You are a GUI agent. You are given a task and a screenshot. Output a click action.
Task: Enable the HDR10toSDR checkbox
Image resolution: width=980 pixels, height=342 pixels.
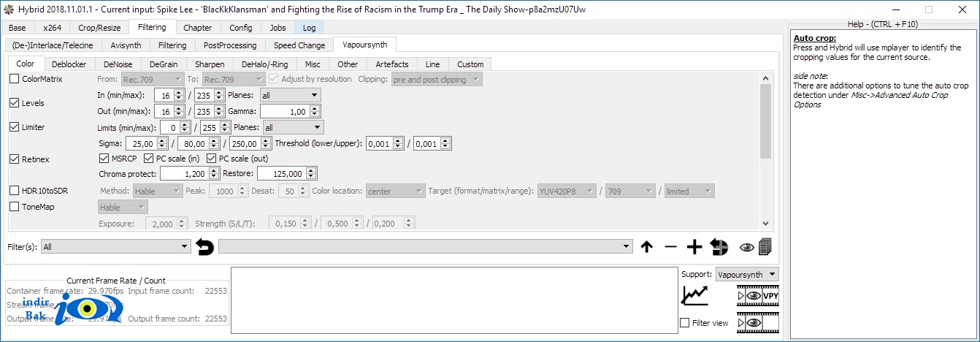(15, 191)
